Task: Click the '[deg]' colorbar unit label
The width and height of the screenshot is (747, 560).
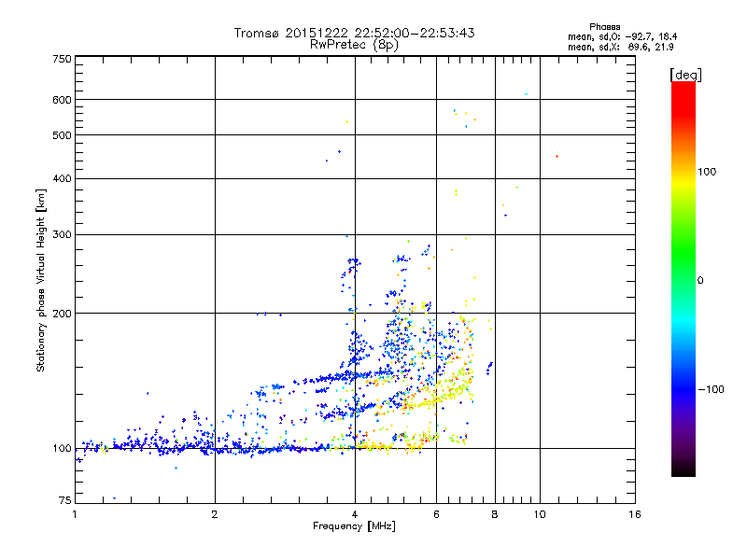Action: (x=685, y=75)
